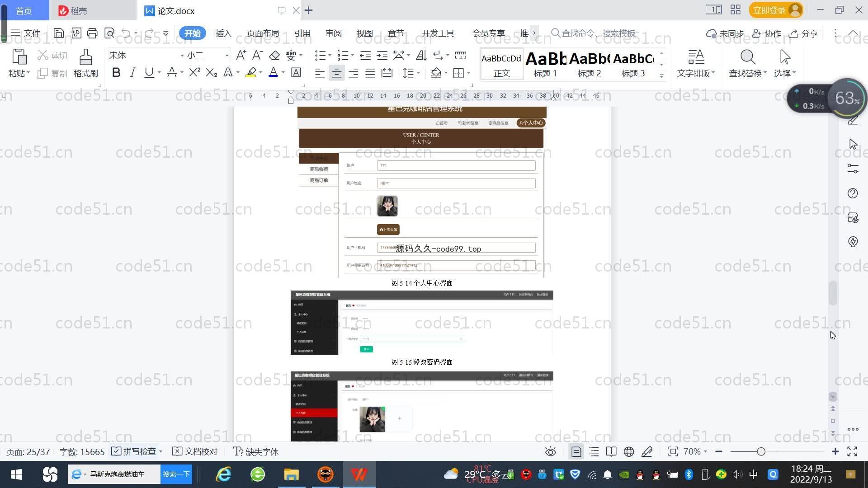Screen dimensions: 868x488
Task: Click sidebar pencil edit icon
Action: pos(853,120)
